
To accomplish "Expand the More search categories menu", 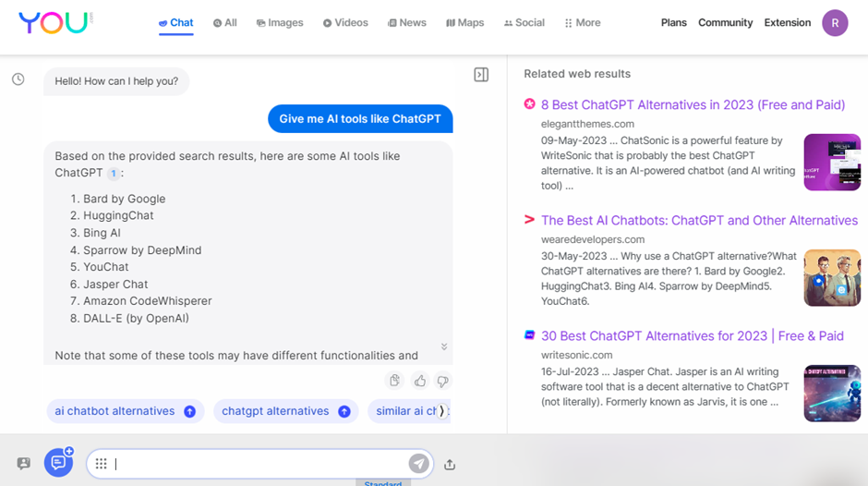I will click(x=582, y=23).
